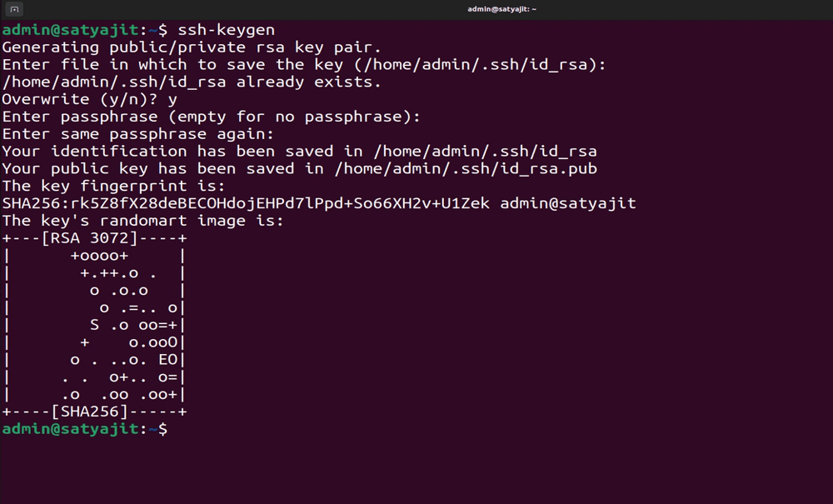Click the SHA256 fingerprint string
The width and height of the screenshot is (833, 504).
[x=246, y=203]
